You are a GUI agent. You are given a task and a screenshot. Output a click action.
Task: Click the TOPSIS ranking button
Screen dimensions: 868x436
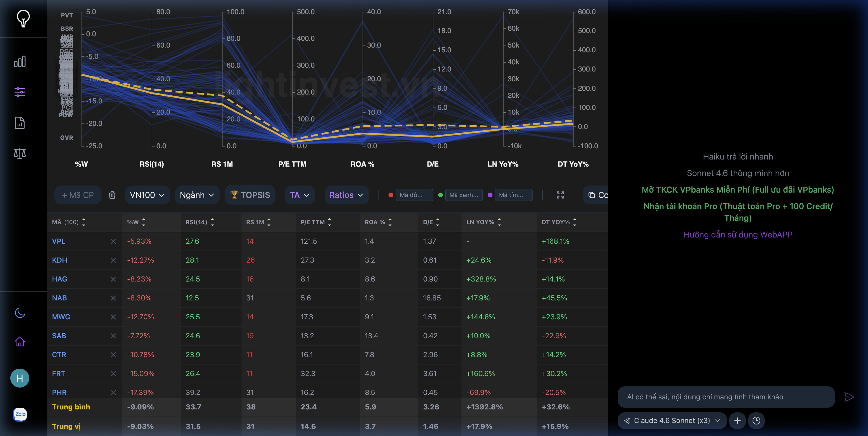point(250,195)
